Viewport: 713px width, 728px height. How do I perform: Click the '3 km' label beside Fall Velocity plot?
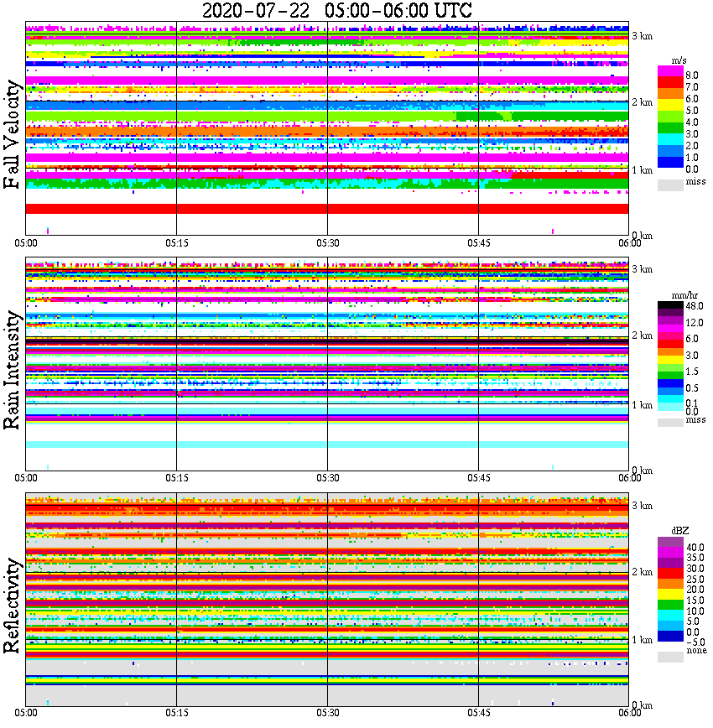[x=642, y=36]
